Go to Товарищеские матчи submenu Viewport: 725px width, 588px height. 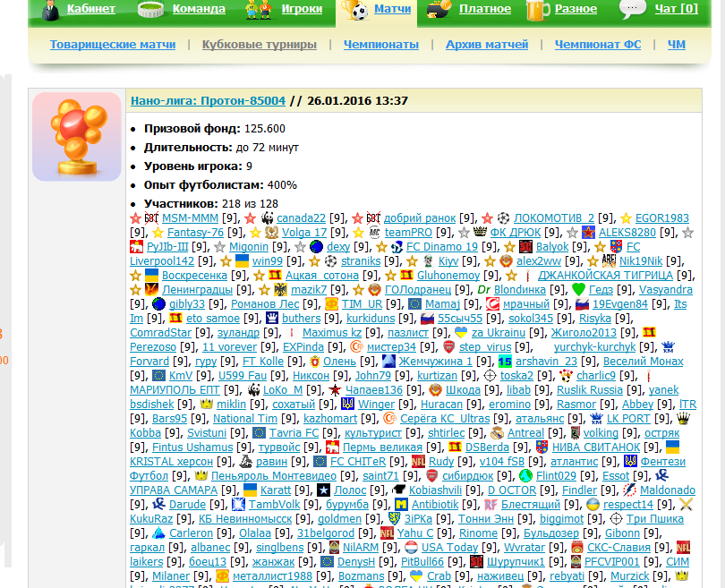113,44
